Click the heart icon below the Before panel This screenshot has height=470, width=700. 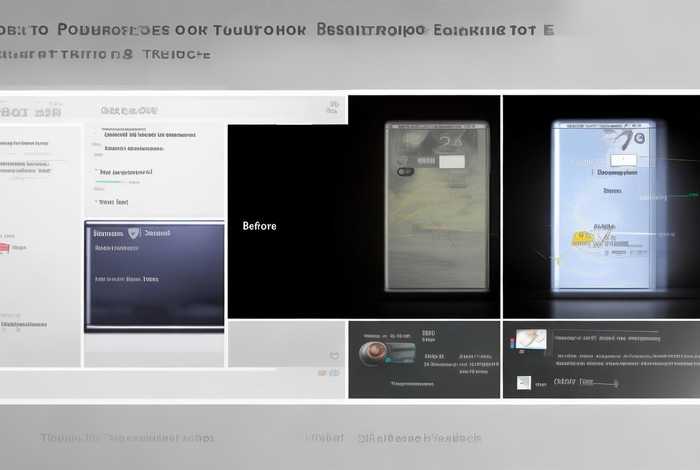334,355
